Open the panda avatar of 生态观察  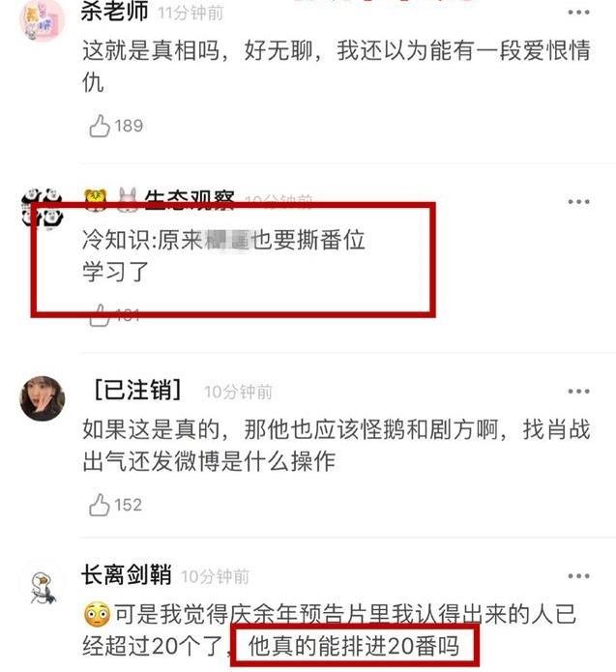(x=42, y=209)
